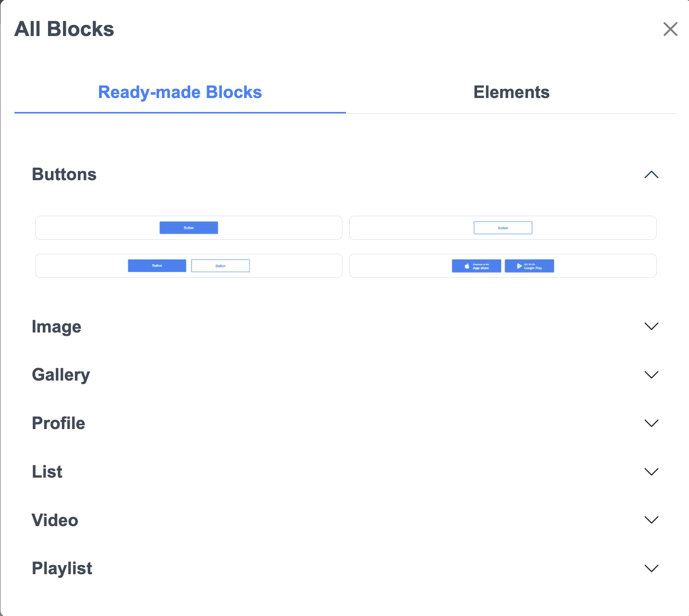Click the Image section heading text
The height and width of the screenshot is (616, 689).
pyautogui.click(x=56, y=327)
